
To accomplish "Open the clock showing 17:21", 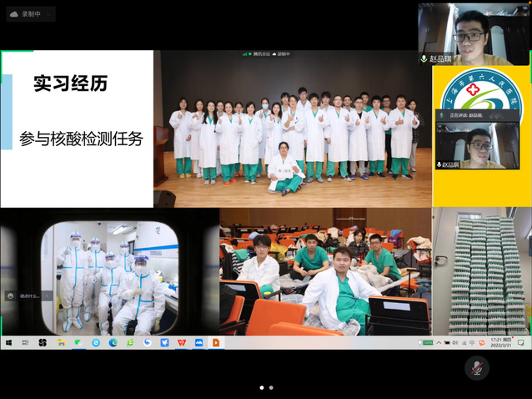I will pos(501,342).
